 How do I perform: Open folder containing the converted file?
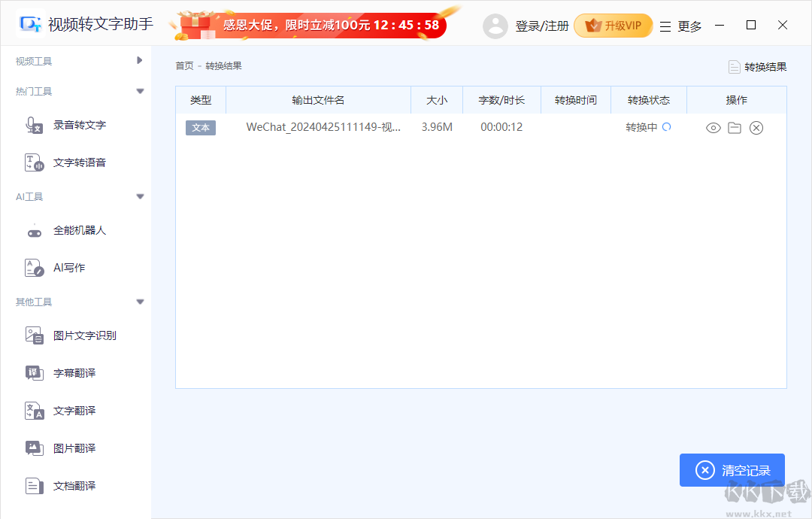(x=735, y=127)
